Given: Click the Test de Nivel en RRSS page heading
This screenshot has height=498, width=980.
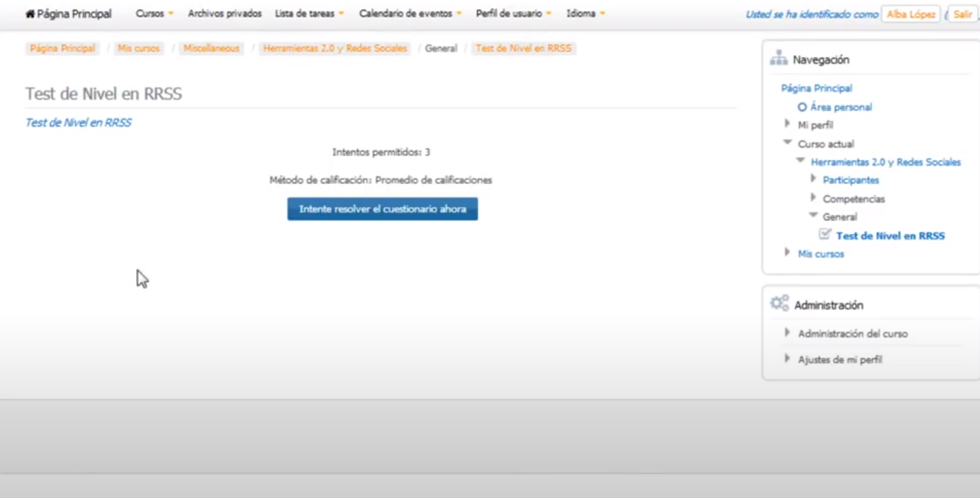Looking at the screenshot, I should tap(104, 94).
